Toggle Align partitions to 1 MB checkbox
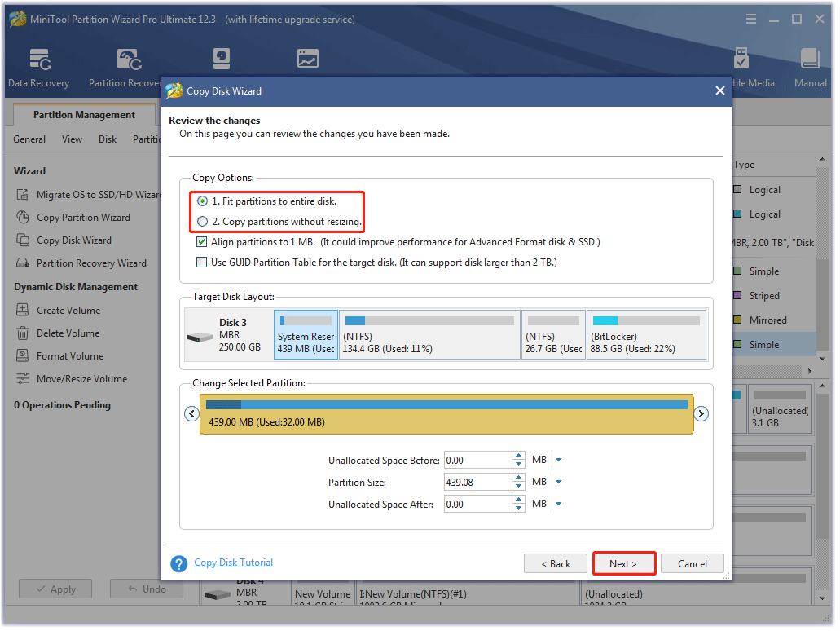Screen dimensions: 840x631 point(201,242)
